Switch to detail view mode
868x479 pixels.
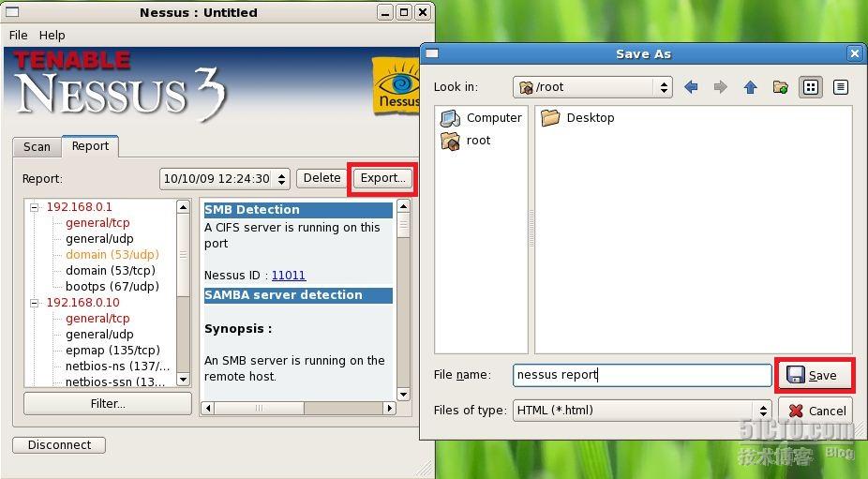pos(840,87)
